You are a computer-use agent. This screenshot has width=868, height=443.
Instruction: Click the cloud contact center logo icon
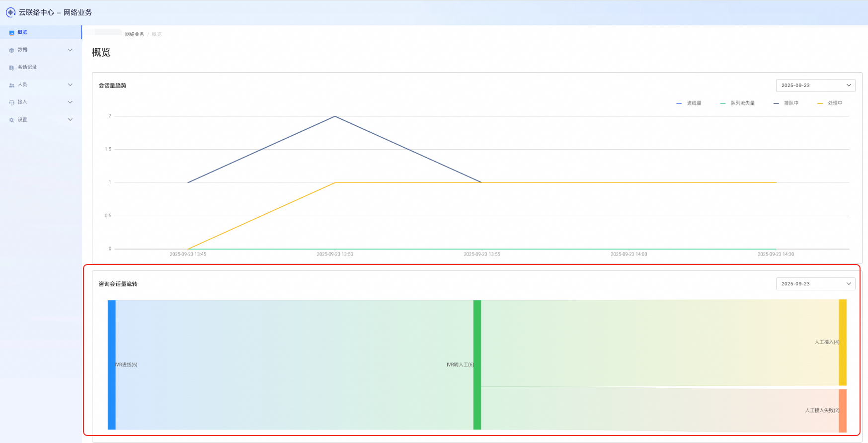click(x=10, y=12)
